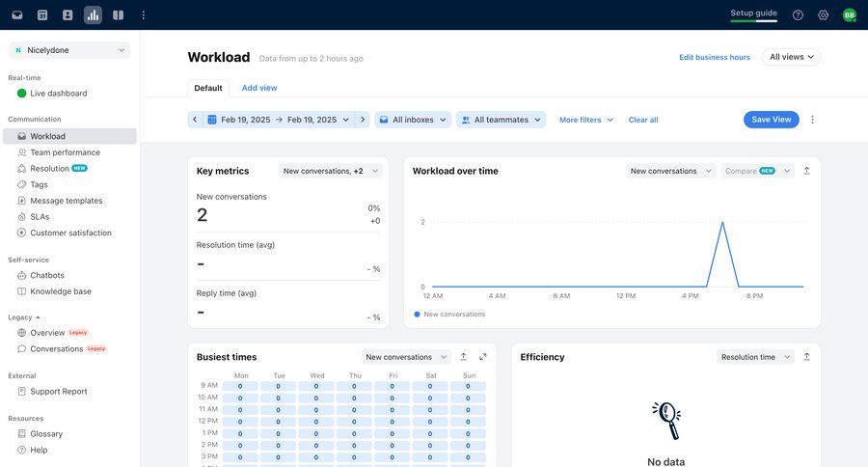Go to next date range
Viewport: 868px width, 467px height.
click(x=363, y=120)
